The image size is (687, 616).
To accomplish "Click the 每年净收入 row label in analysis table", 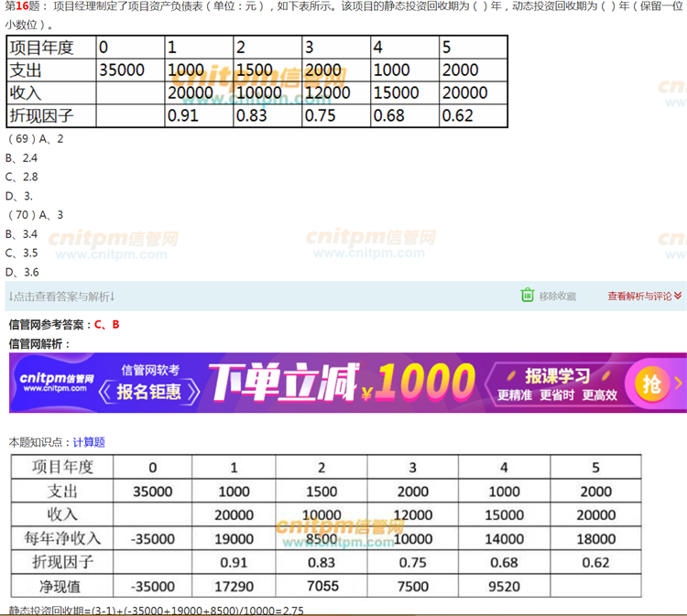I will (63, 538).
